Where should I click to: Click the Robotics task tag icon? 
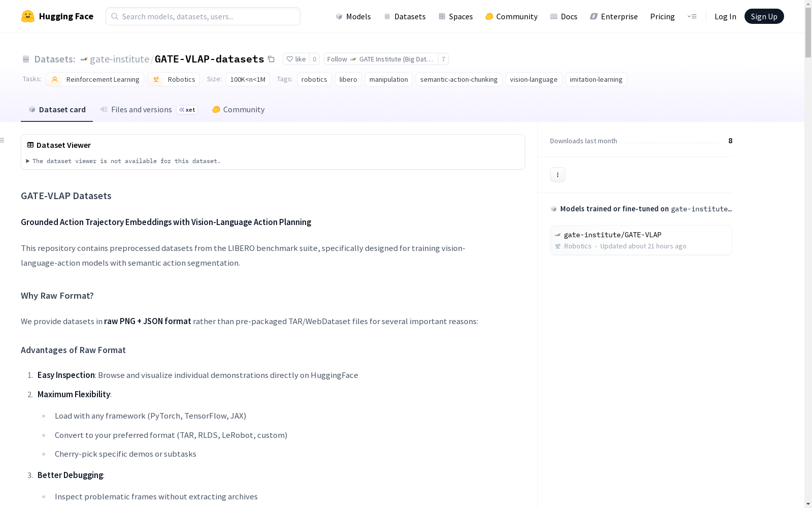click(156, 79)
